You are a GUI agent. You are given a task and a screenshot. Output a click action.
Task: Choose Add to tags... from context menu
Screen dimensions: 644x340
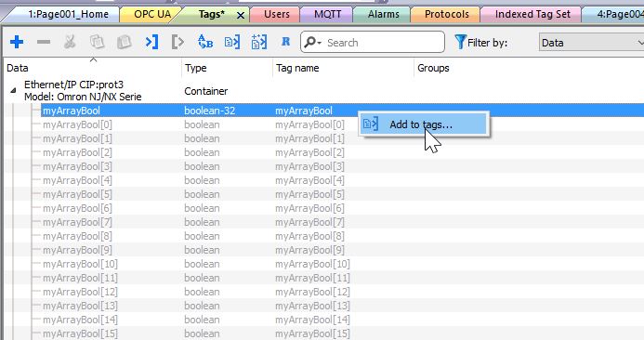point(424,124)
